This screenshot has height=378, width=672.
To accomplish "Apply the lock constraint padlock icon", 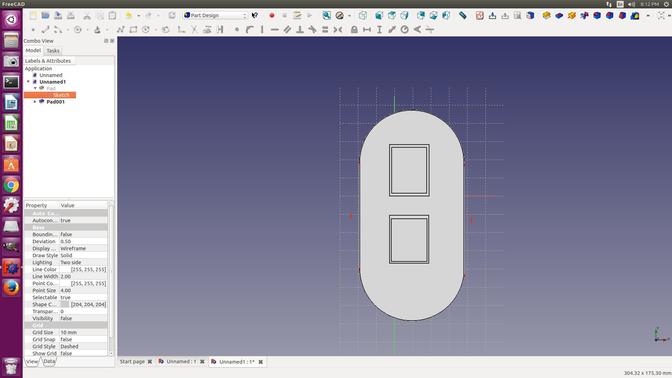I will [354, 30].
